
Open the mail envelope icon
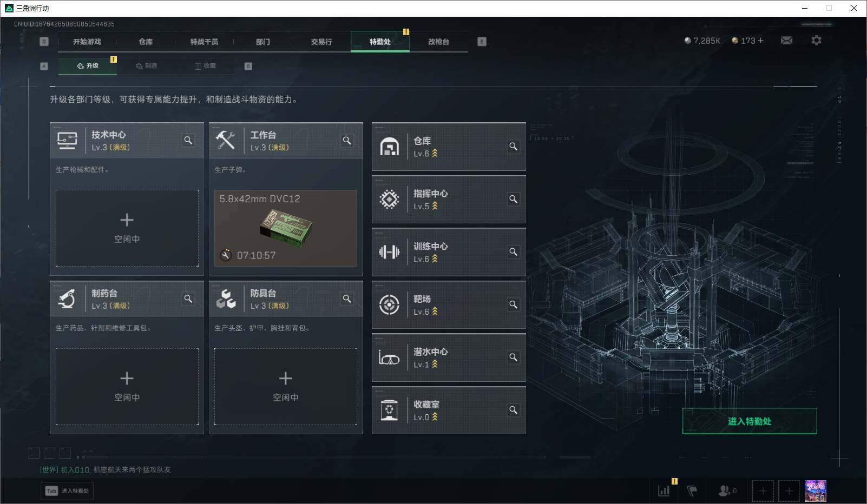(x=786, y=41)
